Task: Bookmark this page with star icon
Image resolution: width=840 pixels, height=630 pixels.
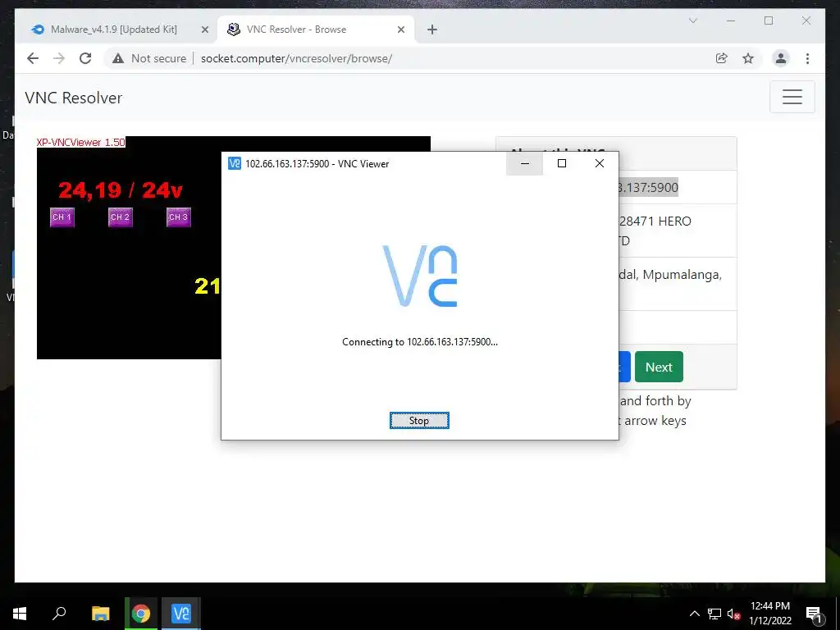Action: (x=748, y=58)
